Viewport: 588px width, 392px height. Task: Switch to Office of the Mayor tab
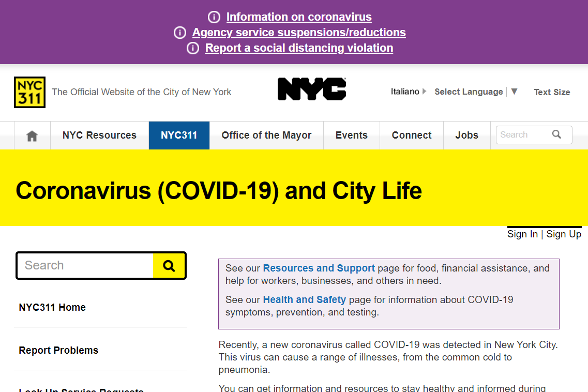266,135
